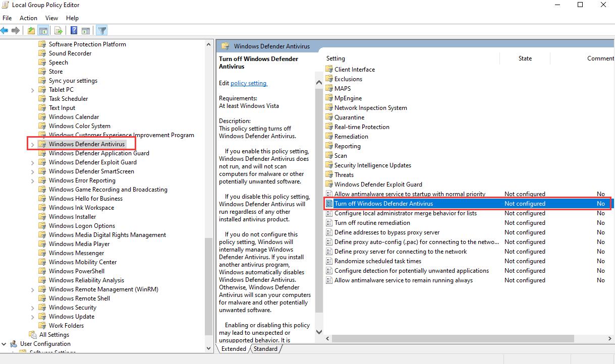This screenshot has height=364, width=615.
Task: Switch to the Standard tab
Action: [265, 348]
